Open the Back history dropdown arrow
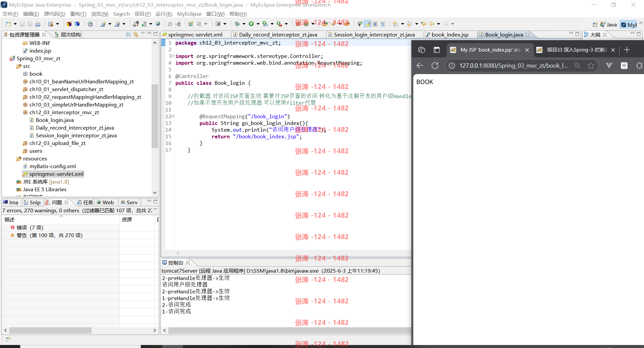Image resolution: width=644 pixels, height=348 pixels. click(438, 24)
